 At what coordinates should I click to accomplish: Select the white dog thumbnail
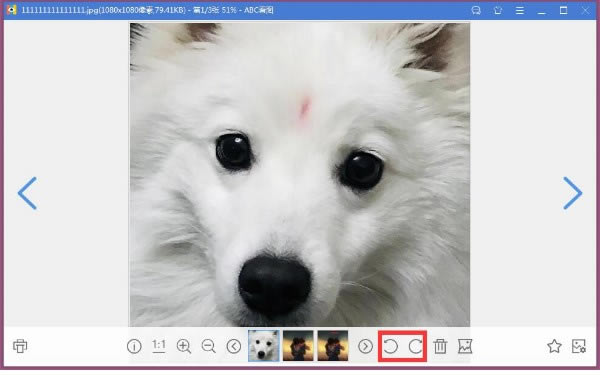pos(264,346)
